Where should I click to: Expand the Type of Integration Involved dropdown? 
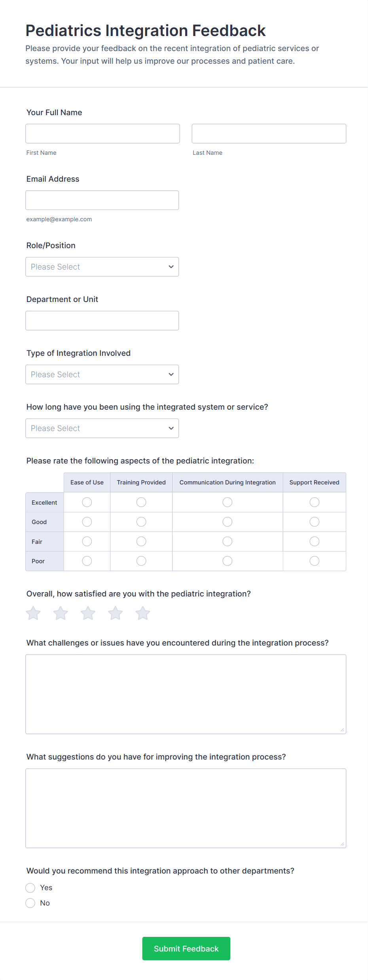tap(102, 374)
